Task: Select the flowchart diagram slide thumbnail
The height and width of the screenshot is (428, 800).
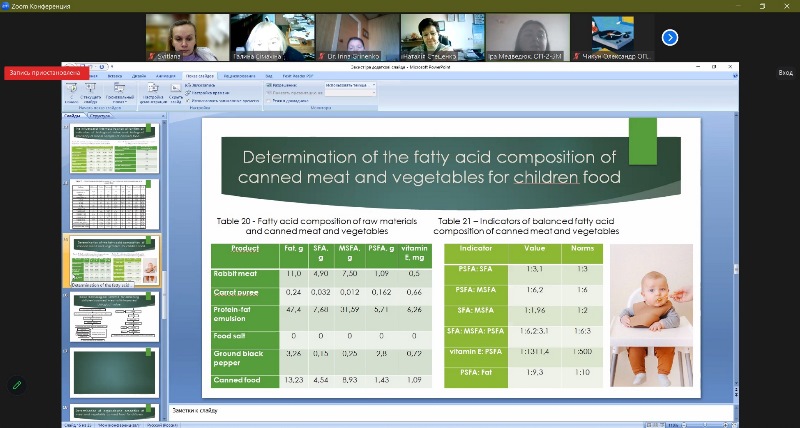Action: [114, 317]
